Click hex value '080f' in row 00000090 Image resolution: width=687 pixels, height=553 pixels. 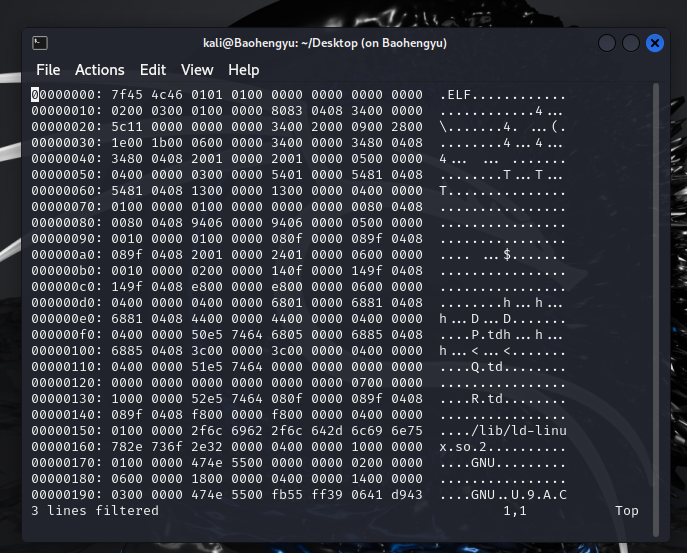click(287, 238)
